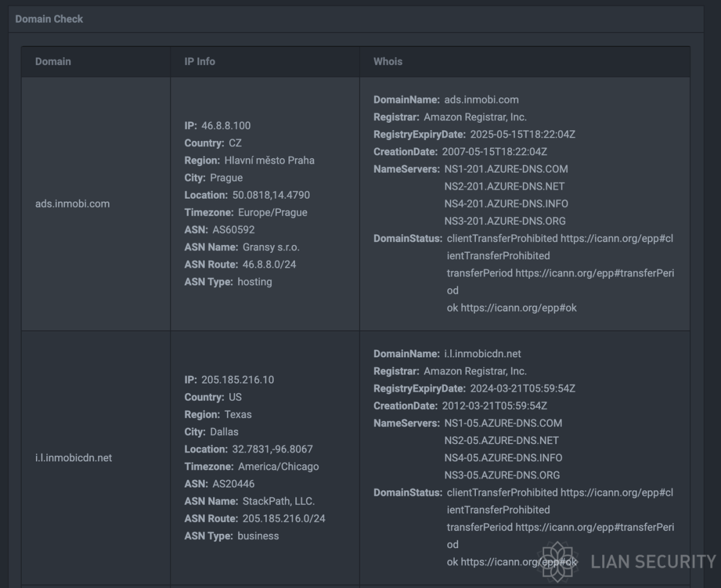Viewport: 721px width, 588px height.
Task: Click ads.inmobi.com clientTransferProhibited status line
Action: [560, 247]
